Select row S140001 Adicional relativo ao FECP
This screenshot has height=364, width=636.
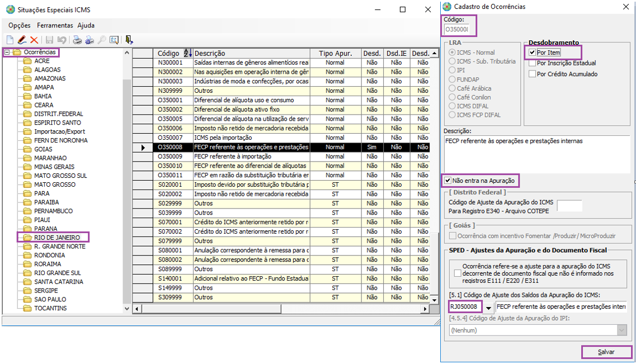281,278
